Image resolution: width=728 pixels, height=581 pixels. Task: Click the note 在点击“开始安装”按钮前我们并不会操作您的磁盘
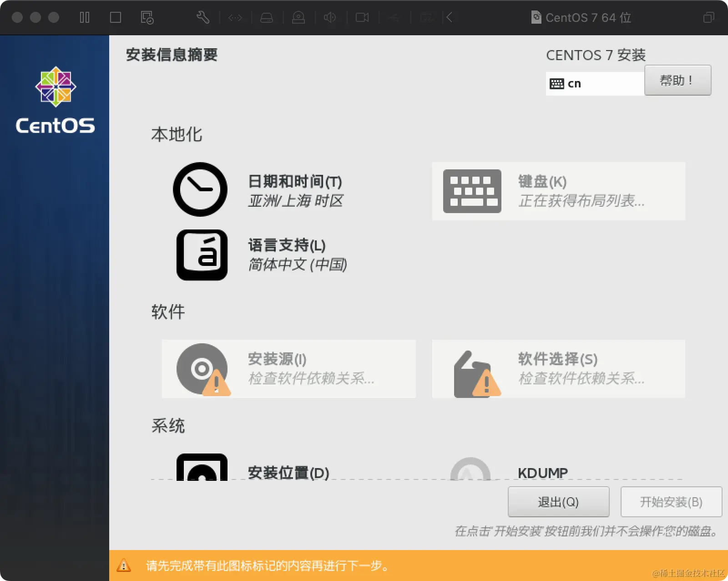[587, 531]
